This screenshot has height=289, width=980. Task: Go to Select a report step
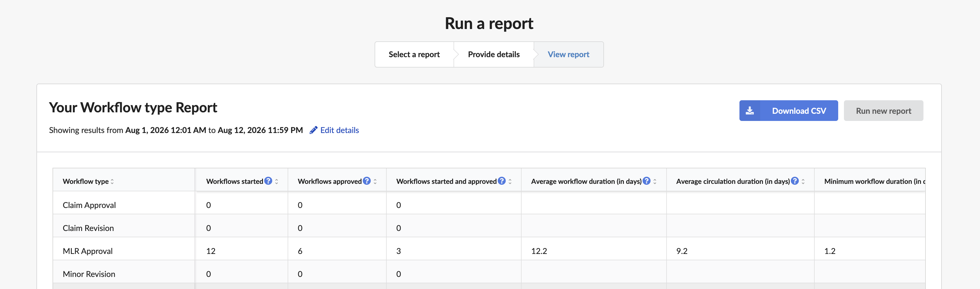click(x=414, y=55)
